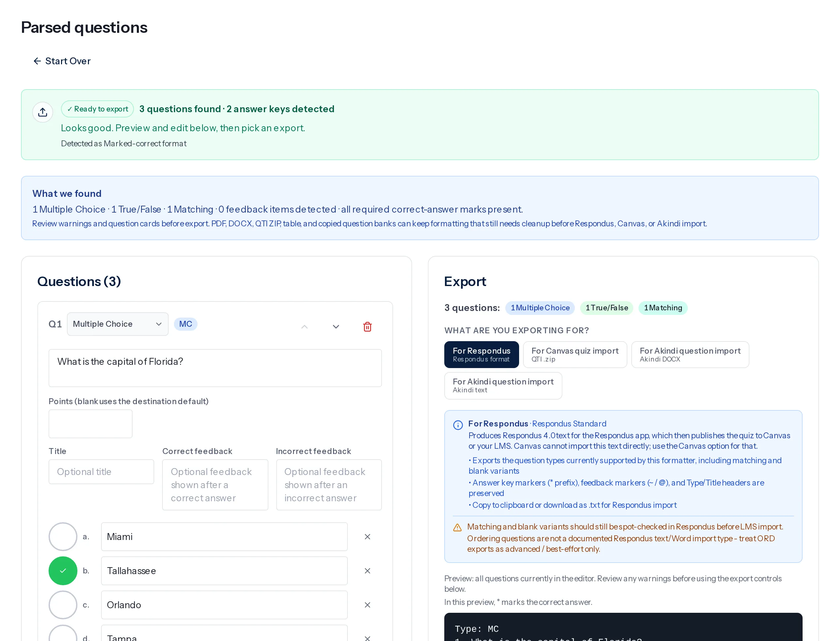Screen dimensions: 840x641
Task: Click the 1 Matching chip
Action: click(x=662, y=307)
